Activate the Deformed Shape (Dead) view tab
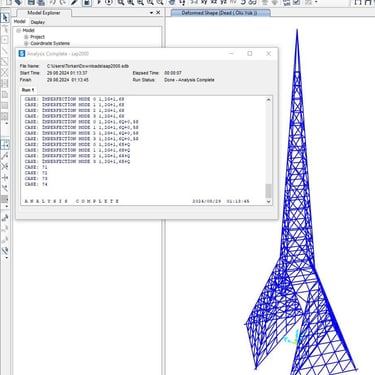Screen dimensions: 375x375 pyautogui.click(x=220, y=13)
